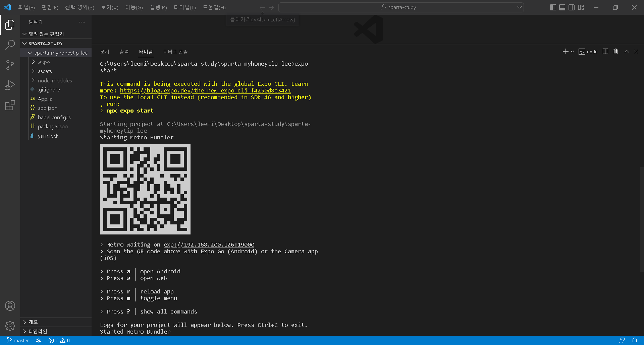
Task: Open the package.json file
Action: pos(56,127)
